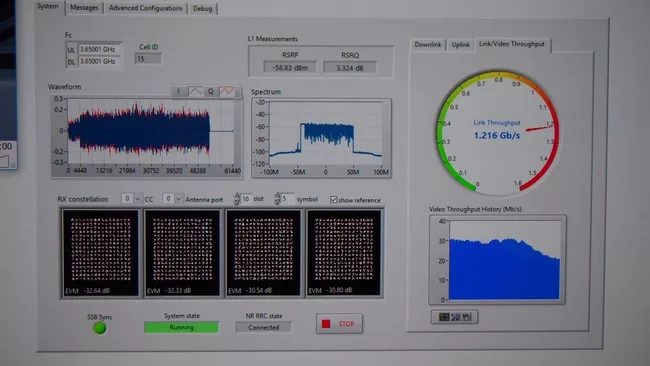Click the SSB Sync green LED indicator
Screen dimensions: 650x366
point(99,328)
